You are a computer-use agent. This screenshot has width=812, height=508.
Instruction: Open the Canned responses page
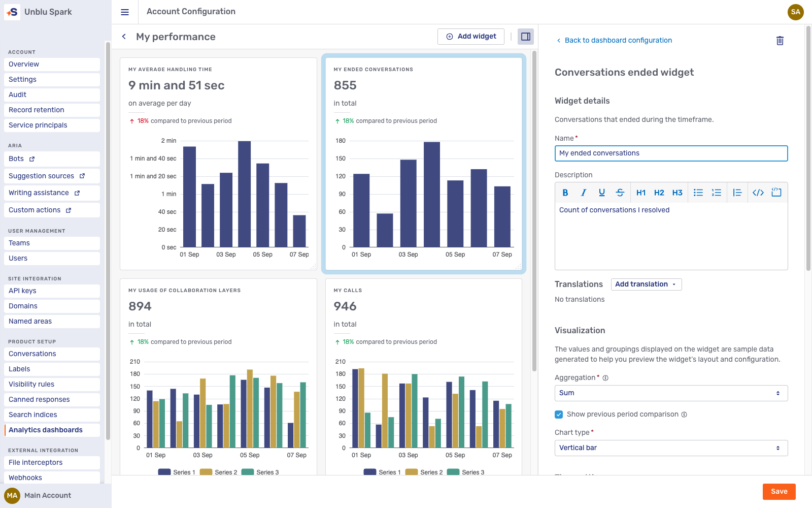click(52, 400)
